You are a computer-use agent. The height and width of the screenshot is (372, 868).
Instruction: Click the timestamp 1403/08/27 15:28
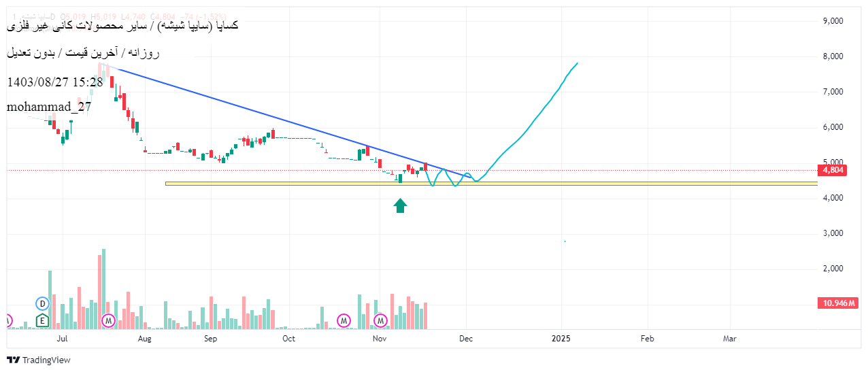(x=55, y=82)
